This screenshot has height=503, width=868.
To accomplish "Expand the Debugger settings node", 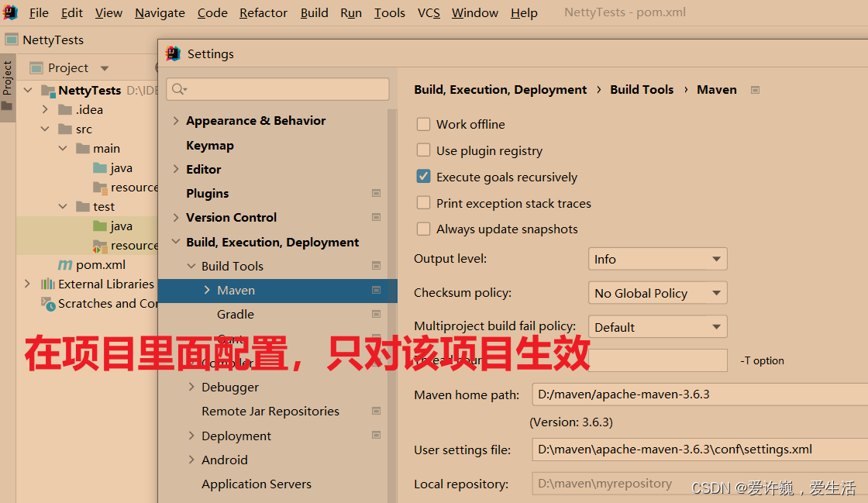I will point(191,387).
